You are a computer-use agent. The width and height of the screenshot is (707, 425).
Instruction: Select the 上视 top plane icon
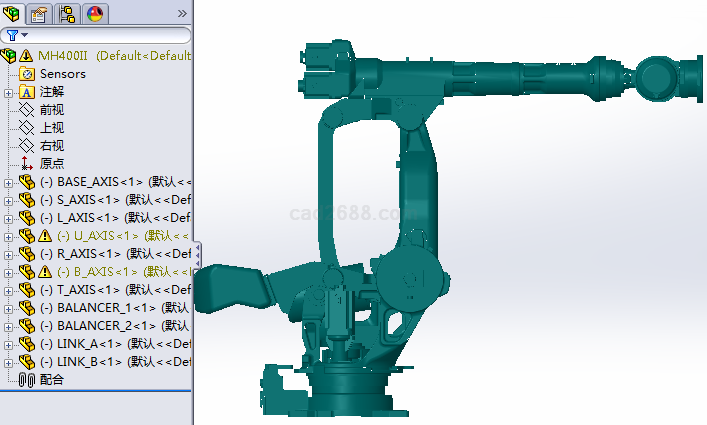tap(27, 128)
